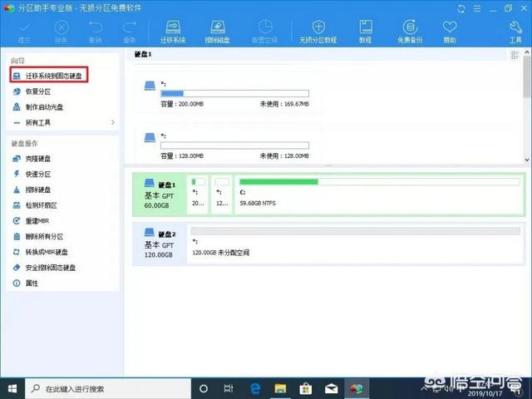
Task: Select the C: 59.68GB NTFS partition block
Action: click(x=379, y=195)
